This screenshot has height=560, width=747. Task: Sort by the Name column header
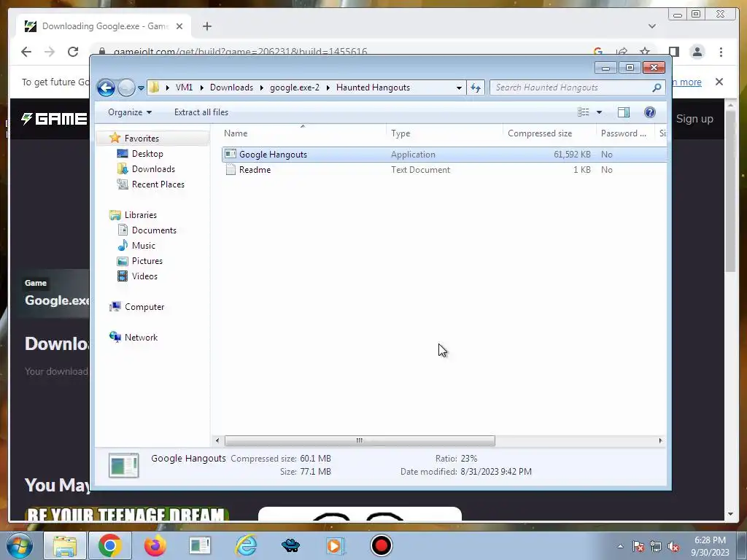[303, 133]
